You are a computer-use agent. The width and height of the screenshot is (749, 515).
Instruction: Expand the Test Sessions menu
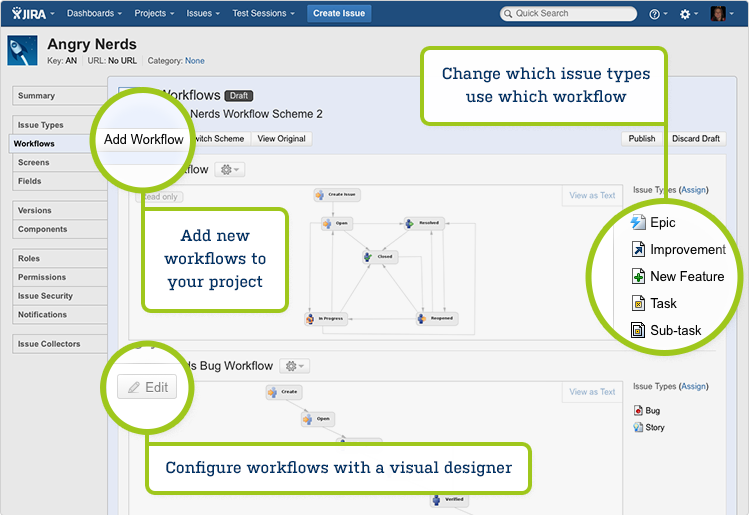click(263, 13)
